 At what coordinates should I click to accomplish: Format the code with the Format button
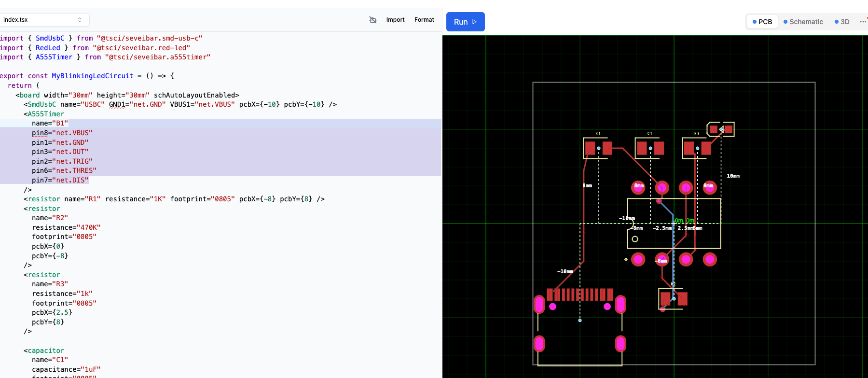tap(424, 20)
